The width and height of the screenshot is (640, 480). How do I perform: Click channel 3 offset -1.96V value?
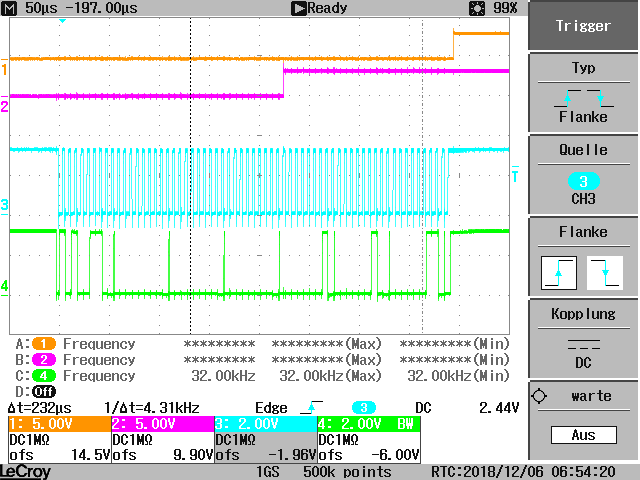tap(292, 455)
